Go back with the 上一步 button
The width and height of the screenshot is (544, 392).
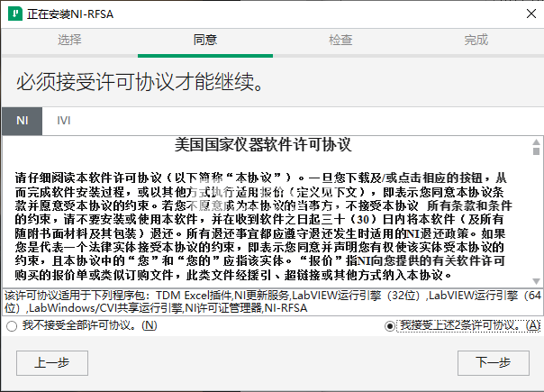tap(52, 363)
